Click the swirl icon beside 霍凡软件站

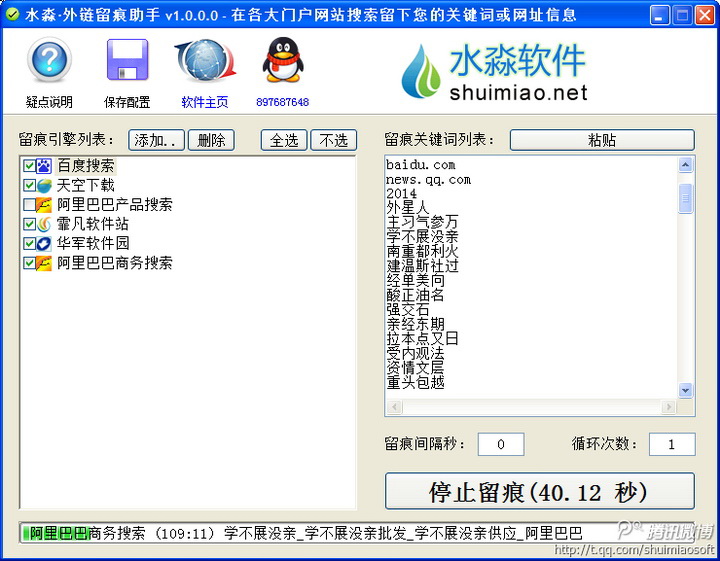(x=44, y=224)
